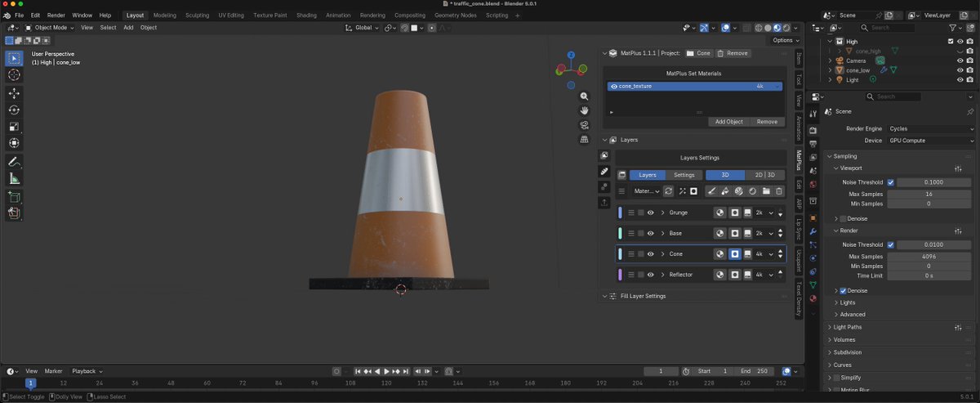Select the Move tool
This screenshot has height=403, width=980.
(x=14, y=93)
